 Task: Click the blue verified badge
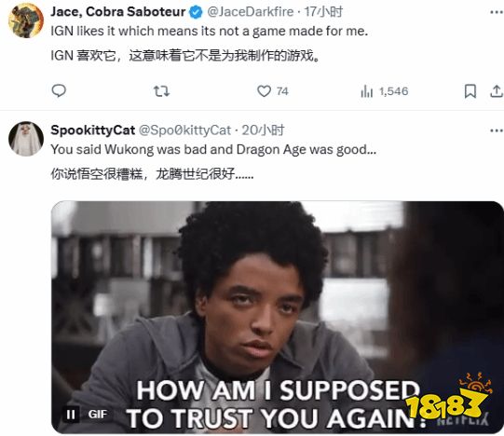point(196,12)
